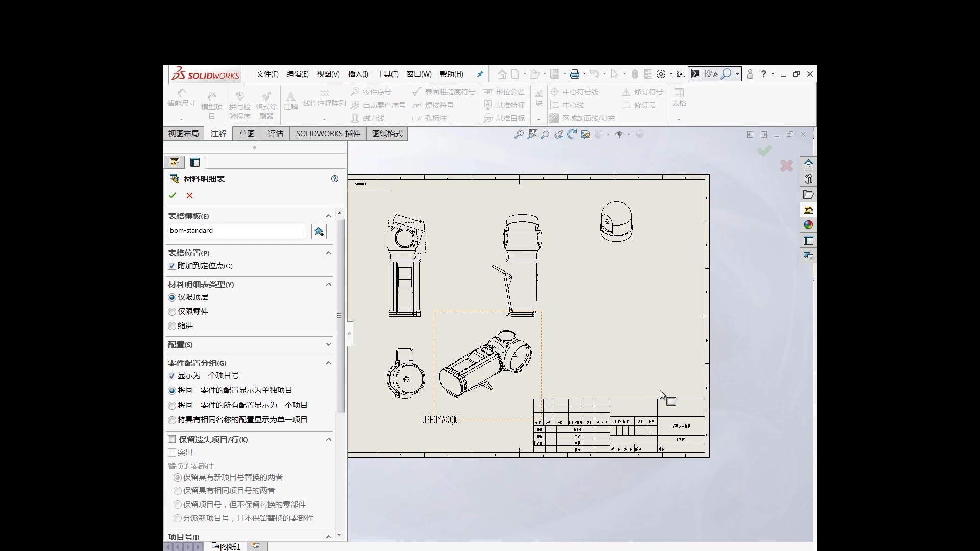
Task: Click the SOLIDWORKS Resources home icon
Action: (x=808, y=164)
